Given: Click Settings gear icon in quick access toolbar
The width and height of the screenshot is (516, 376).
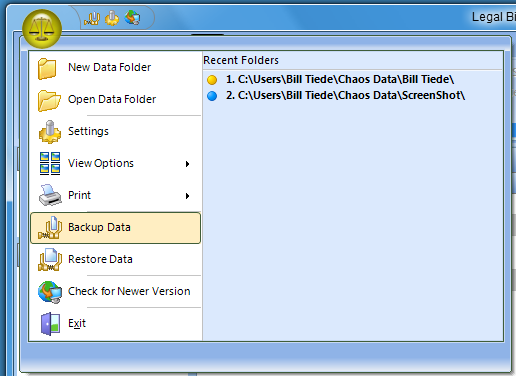Looking at the screenshot, I should pyautogui.click(x=112, y=18).
